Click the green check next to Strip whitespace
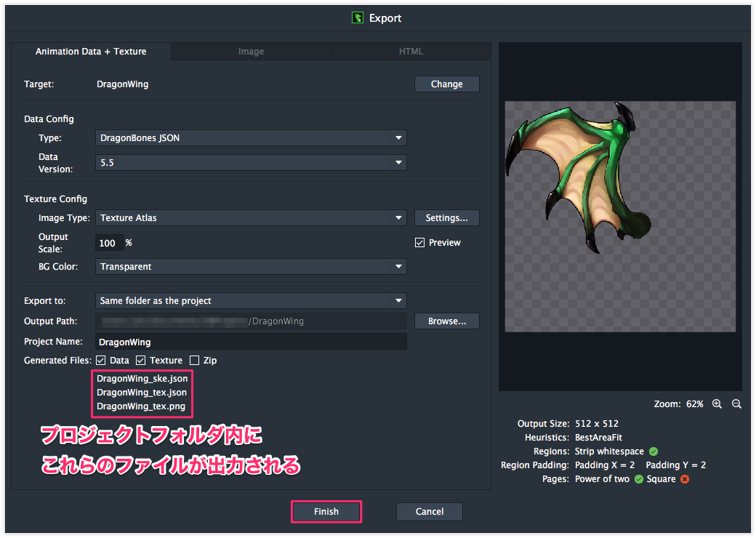The image size is (756, 538). coord(654,451)
